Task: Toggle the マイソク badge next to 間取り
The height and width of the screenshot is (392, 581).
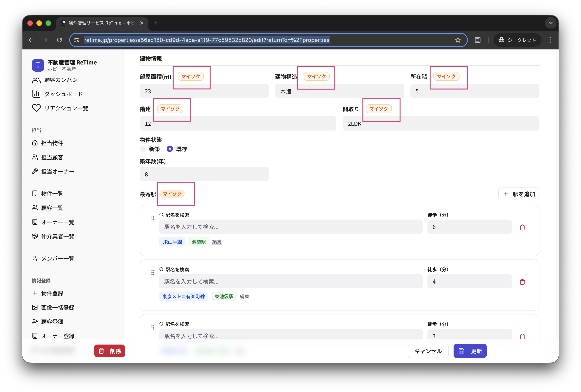Action: click(x=379, y=109)
